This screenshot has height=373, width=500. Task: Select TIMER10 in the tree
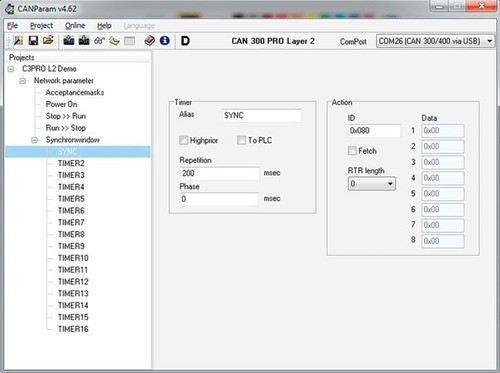pyautogui.click(x=73, y=258)
